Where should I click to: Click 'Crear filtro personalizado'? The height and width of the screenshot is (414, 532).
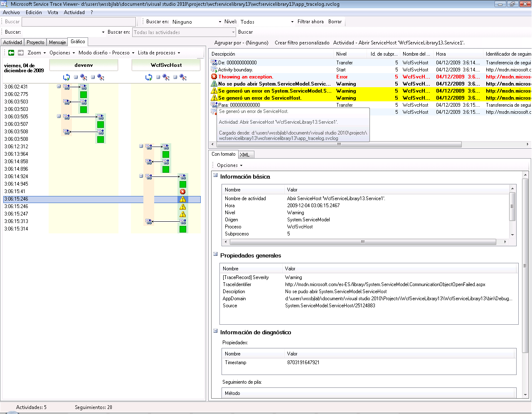pos(302,43)
